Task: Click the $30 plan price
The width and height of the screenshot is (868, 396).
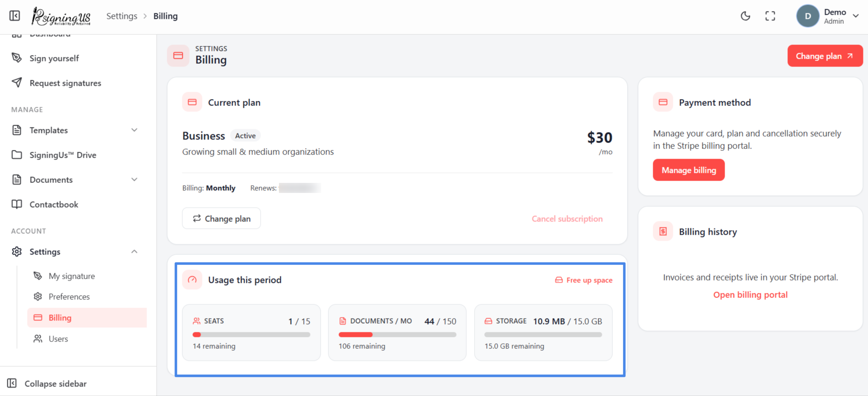Action: pyautogui.click(x=600, y=137)
